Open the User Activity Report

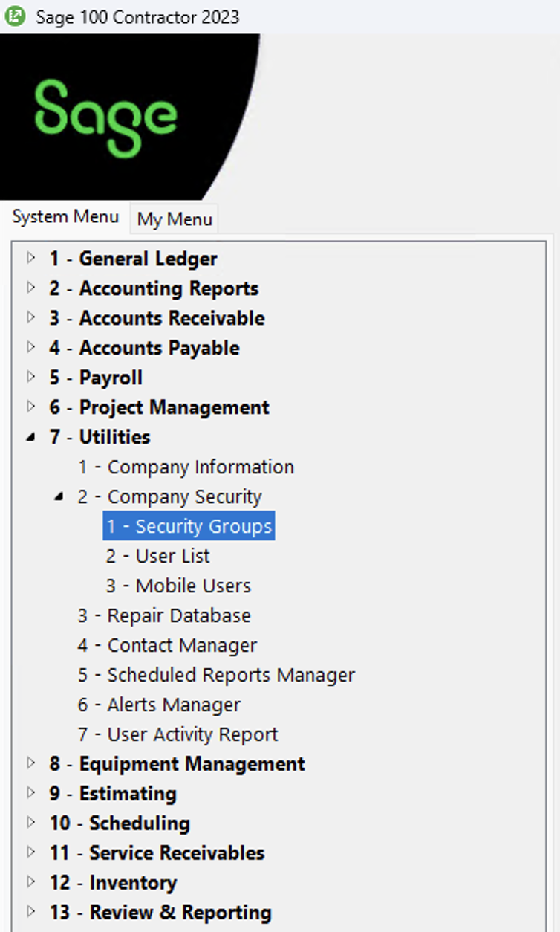(178, 734)
